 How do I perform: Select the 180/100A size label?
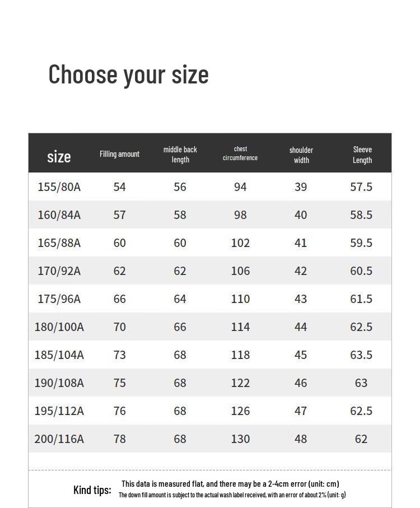pos(59,327)
